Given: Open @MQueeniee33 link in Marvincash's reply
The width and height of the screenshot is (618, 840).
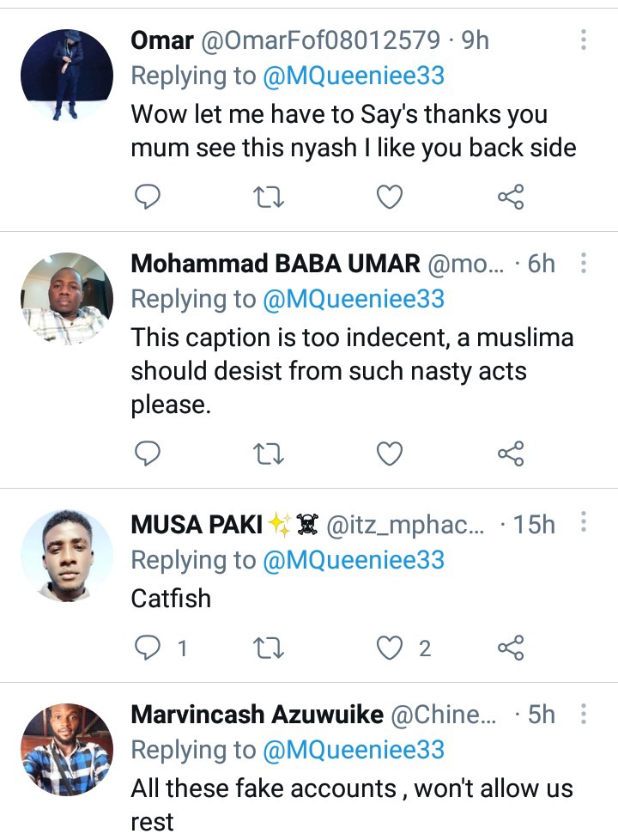Looking at the screenshot, I should 354,750.
